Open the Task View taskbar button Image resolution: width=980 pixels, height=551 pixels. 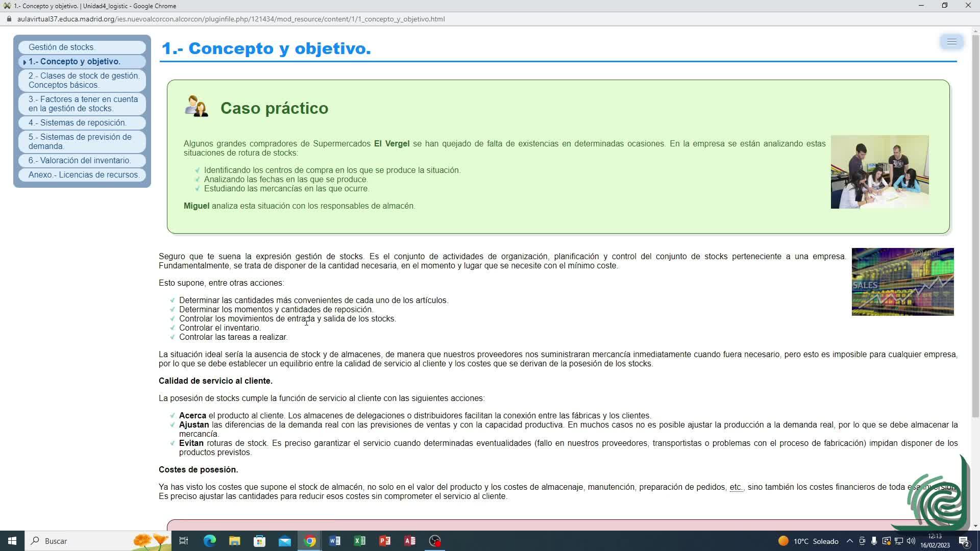(184, 541)
